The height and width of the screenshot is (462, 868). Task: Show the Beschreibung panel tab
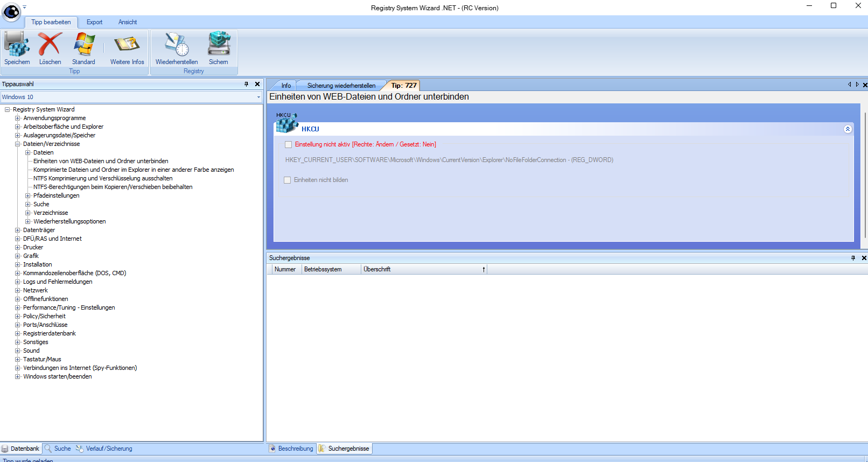[291, 449]
